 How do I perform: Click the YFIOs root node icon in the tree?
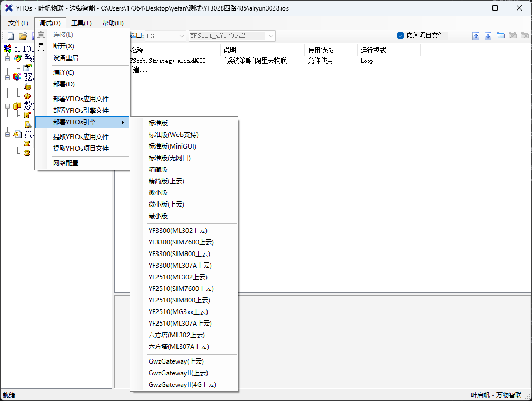point(7,48)
